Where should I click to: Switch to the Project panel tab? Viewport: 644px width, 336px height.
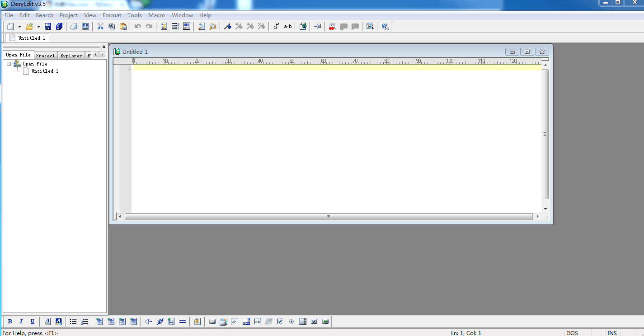tap(45, 56)
